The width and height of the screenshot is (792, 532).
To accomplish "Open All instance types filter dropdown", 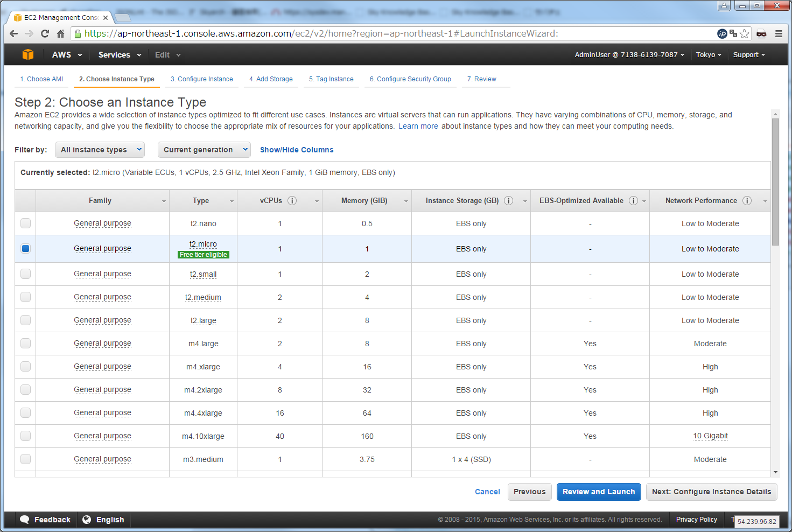I will click(x=100, y=150).
